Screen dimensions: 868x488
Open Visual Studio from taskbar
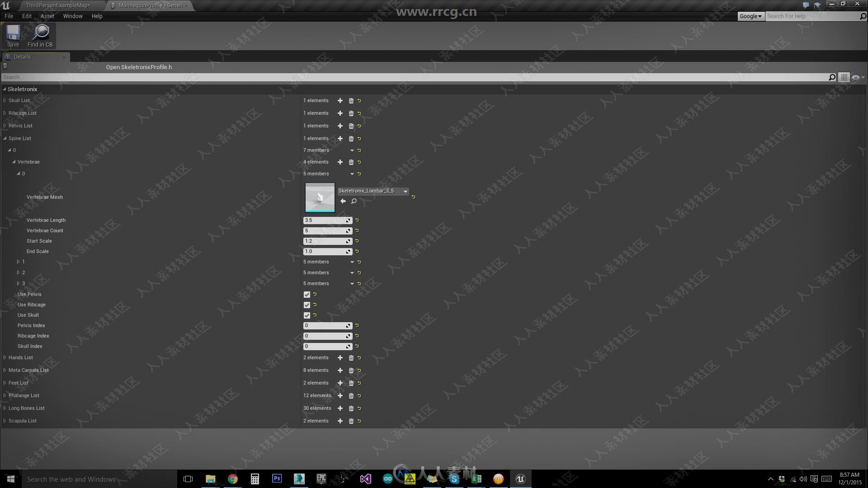pyautogui.click(x=365, y=479)
